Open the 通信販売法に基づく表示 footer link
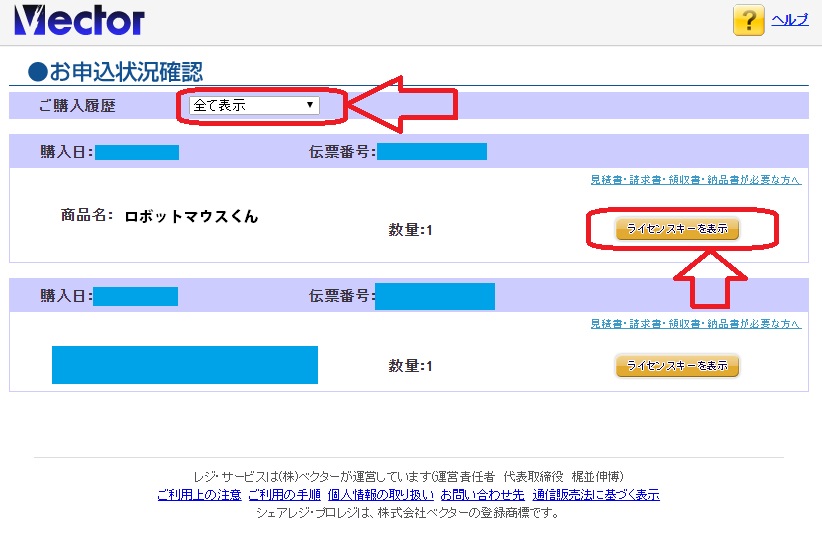 pyautogui.click(x=596, y=495)
